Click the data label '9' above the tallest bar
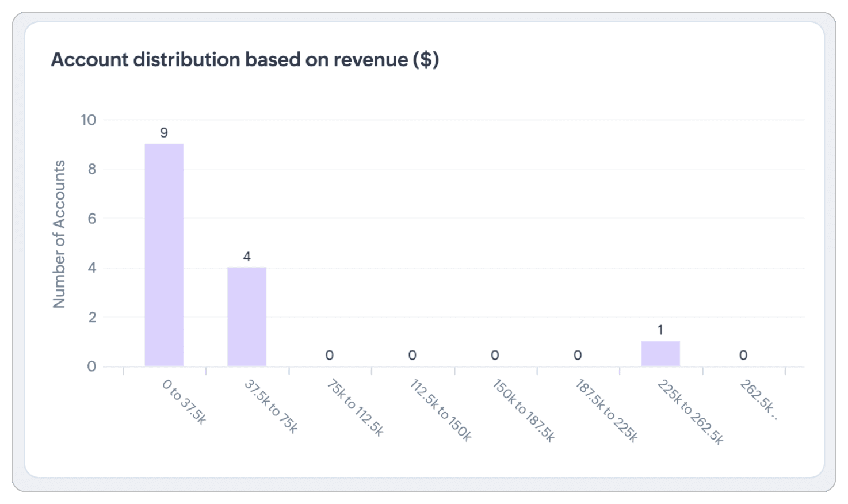 pos(164,133)
